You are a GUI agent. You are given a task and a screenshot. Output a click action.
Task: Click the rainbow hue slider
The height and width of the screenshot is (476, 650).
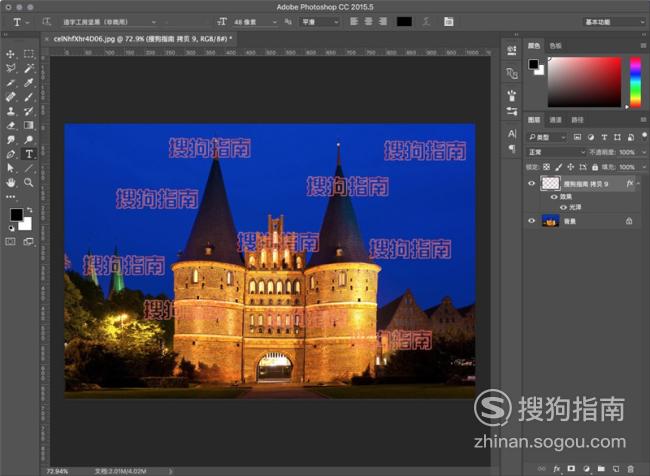[x=635, y=82]
